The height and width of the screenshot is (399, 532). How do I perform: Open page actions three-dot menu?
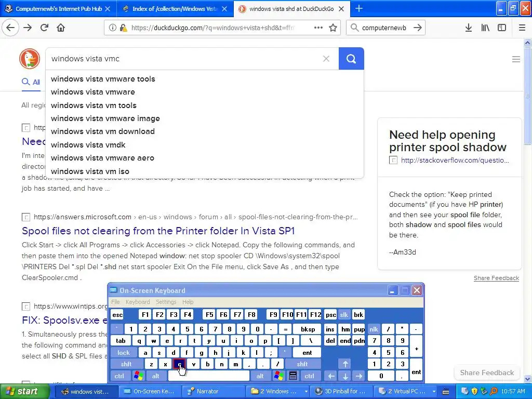[318, 28]
